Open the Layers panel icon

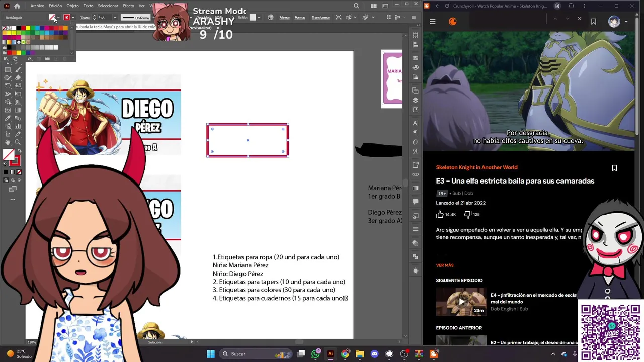(x=416, y=100)
